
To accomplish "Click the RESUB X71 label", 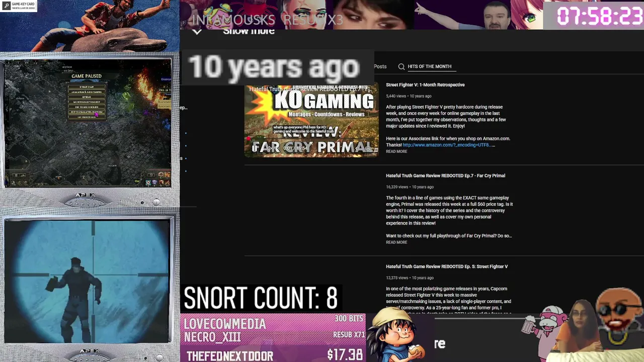I will pyautogui.click(x=349, y=335).
